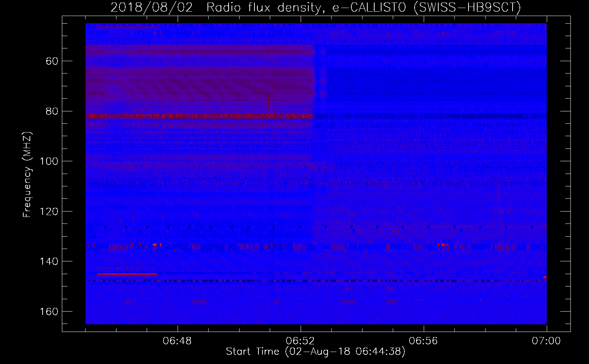Click the 06:56 time tick label
This screenshot has height=364, width=589.
coord(423,341)
